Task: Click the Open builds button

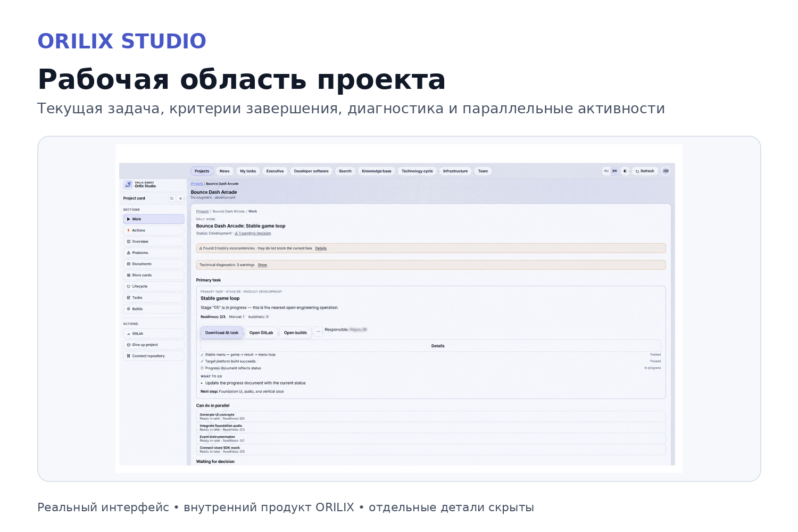Action: coord(295,332)
